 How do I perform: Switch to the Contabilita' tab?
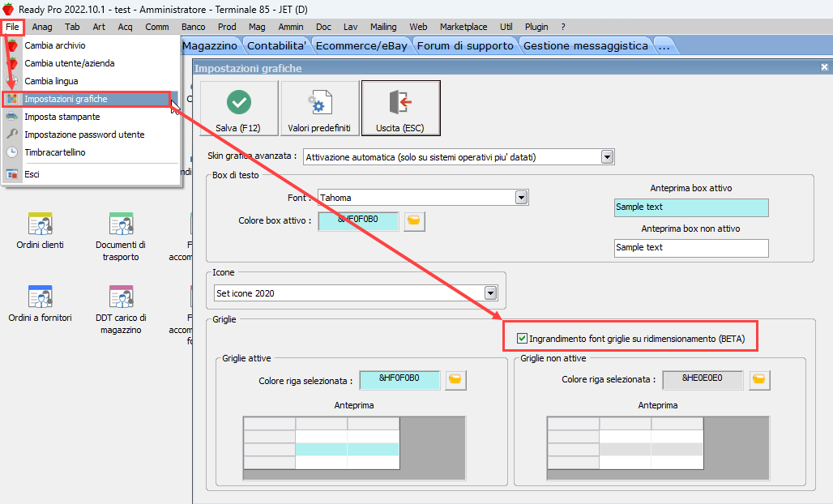pos(277,45)
